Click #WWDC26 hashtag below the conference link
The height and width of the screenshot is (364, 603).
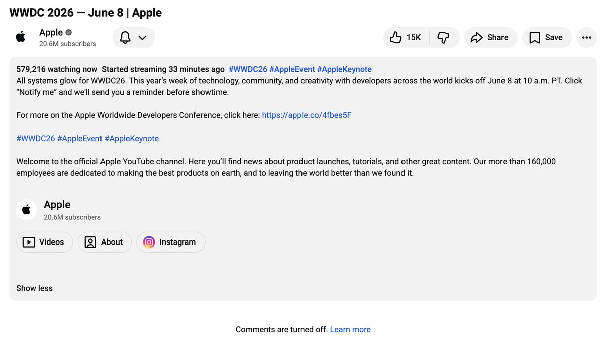click(x=36, y=138)
